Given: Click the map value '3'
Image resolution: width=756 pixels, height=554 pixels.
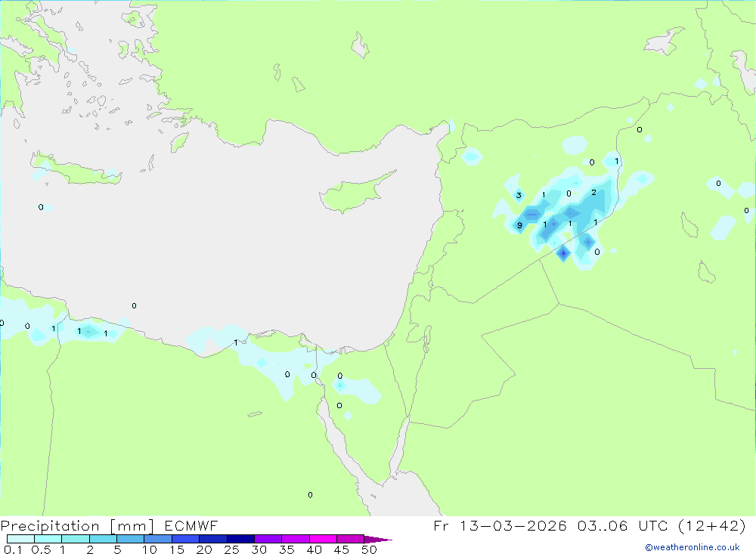Looking at the screenshot, I should coord(519,195).
